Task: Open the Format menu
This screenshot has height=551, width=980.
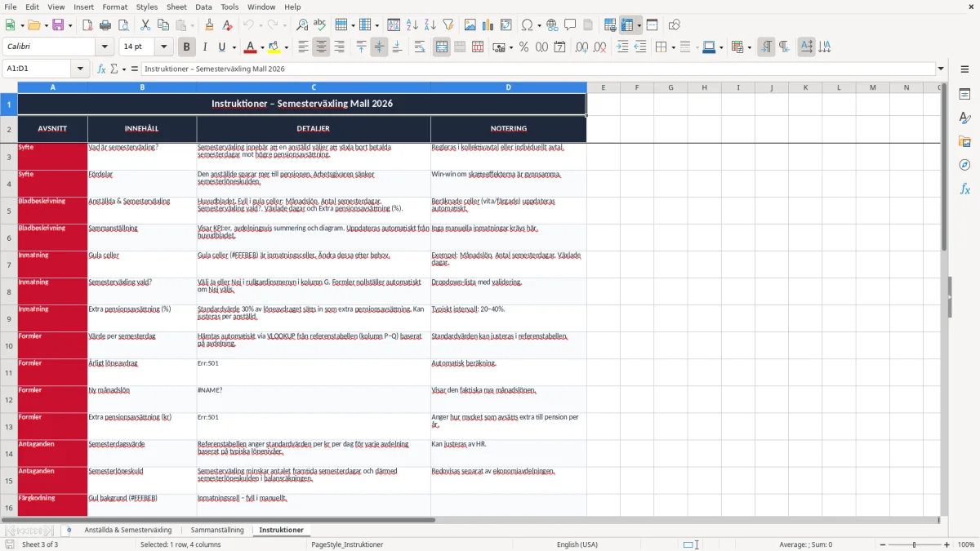Action: 114,7
